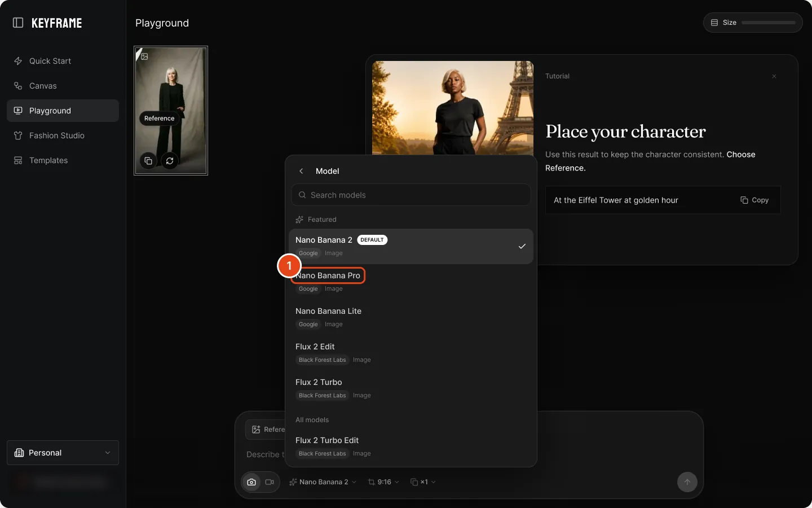Click the send arrow button
This screenshot has width=812, height=508.
687,482
